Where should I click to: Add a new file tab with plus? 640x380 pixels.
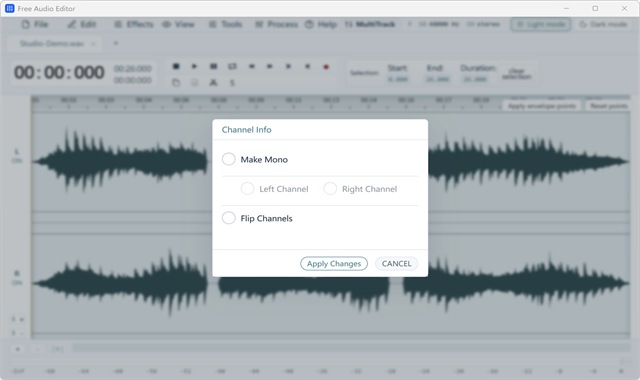(116, 43)
